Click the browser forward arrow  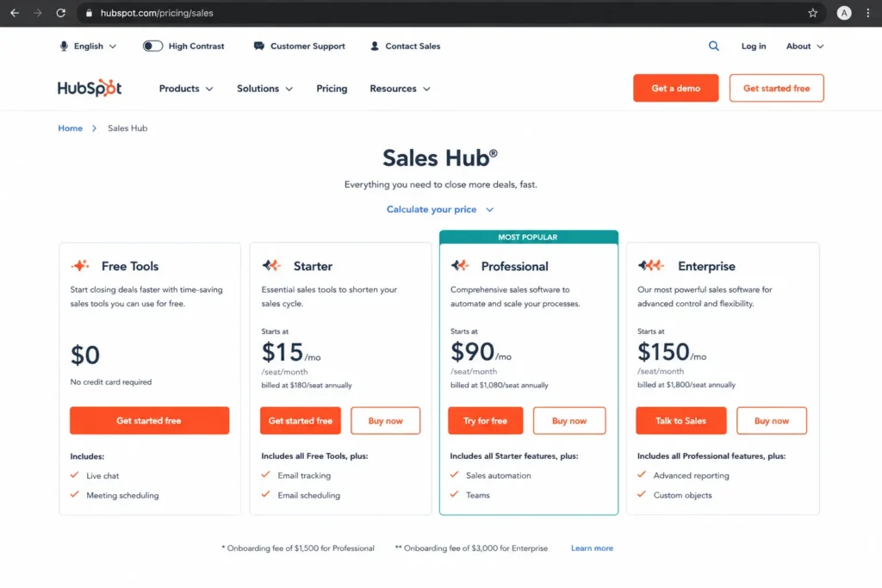38,13
